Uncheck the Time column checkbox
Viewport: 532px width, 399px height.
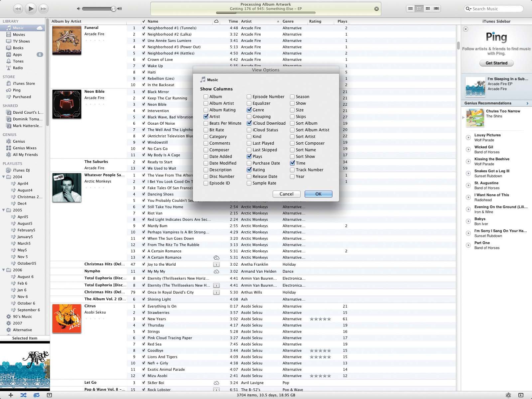(292, 163)
